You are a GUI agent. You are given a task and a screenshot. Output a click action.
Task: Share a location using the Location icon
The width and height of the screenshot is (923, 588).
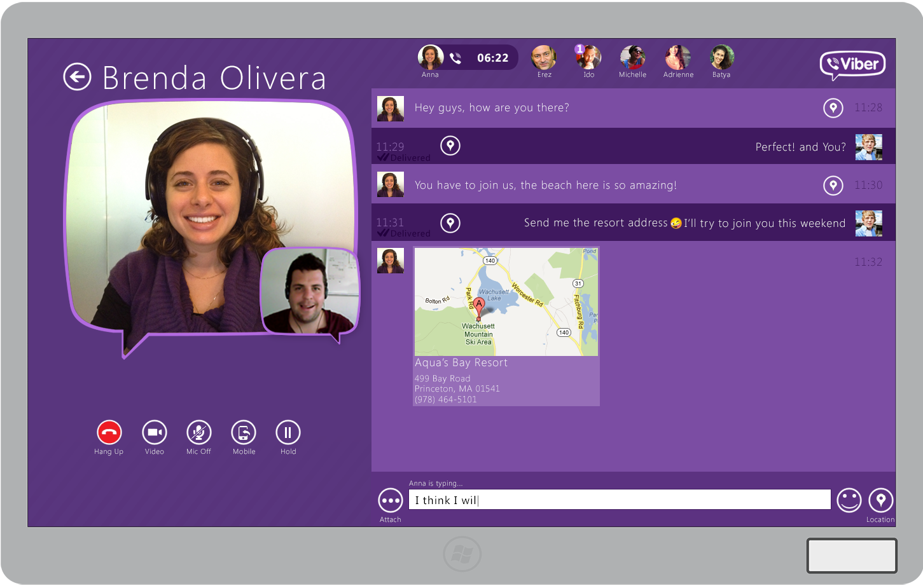click(x=880, y=501)
